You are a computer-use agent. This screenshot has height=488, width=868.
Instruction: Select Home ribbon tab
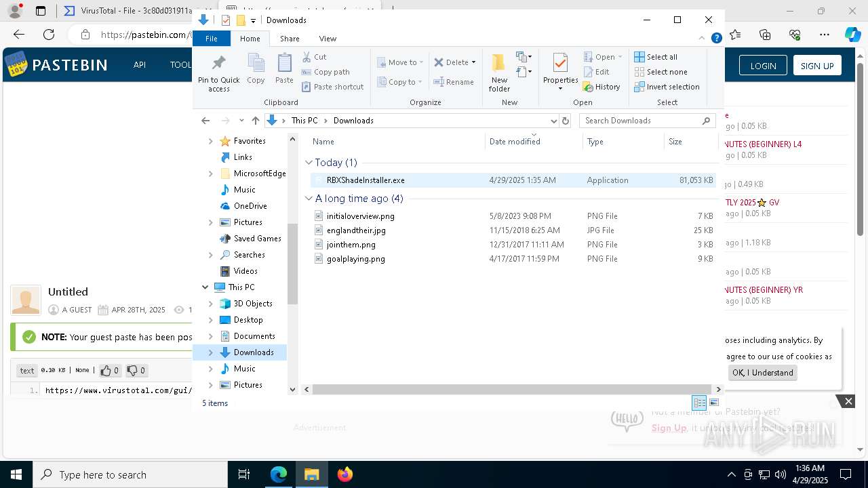click(250, 39)
